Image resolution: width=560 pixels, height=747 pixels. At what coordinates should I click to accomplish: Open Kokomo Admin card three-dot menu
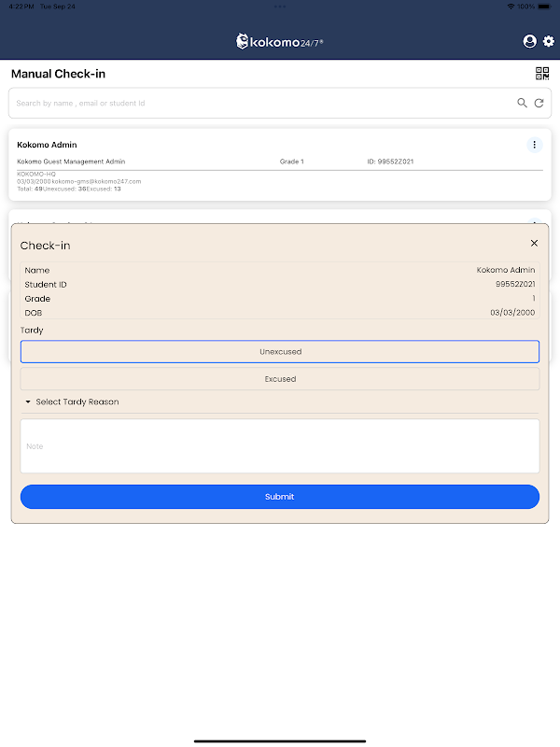tap(534, 145)
